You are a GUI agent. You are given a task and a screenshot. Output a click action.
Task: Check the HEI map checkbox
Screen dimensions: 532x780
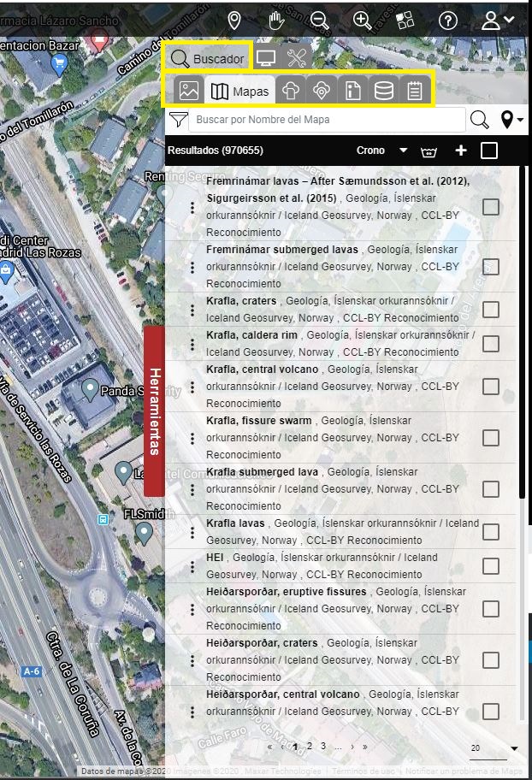(x=491, y=566)
